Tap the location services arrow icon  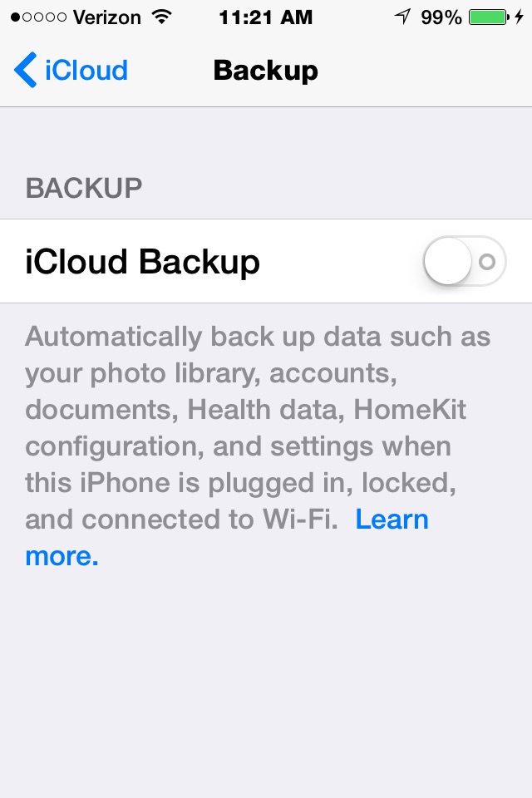point(402,17)
